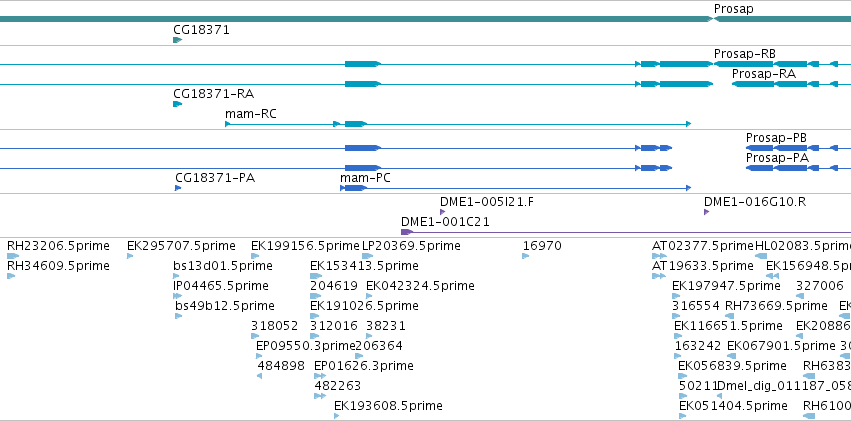The image size is (851, 421).
Task: Select the 316554 feature glyph
Action: point(676,316)
